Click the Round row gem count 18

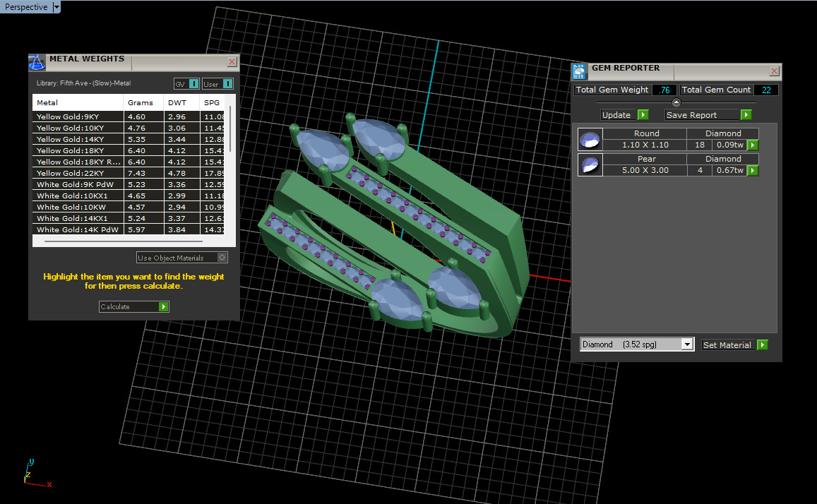[x=699, y=145]
